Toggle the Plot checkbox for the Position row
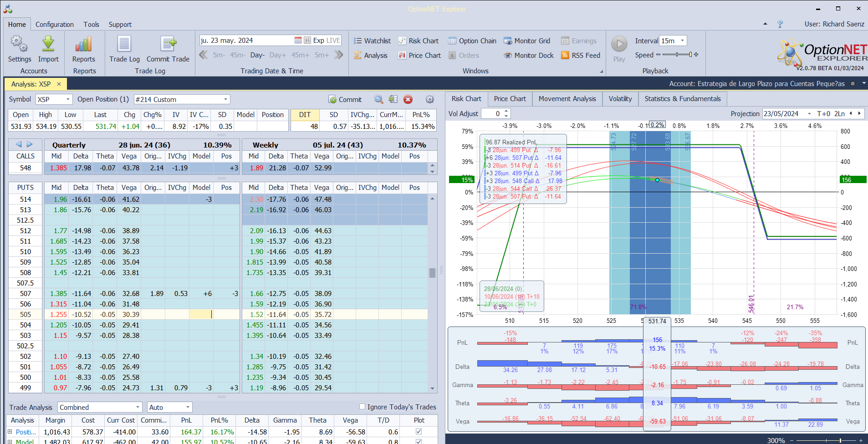This screenshot has width=868, height=444. (419, 432)
